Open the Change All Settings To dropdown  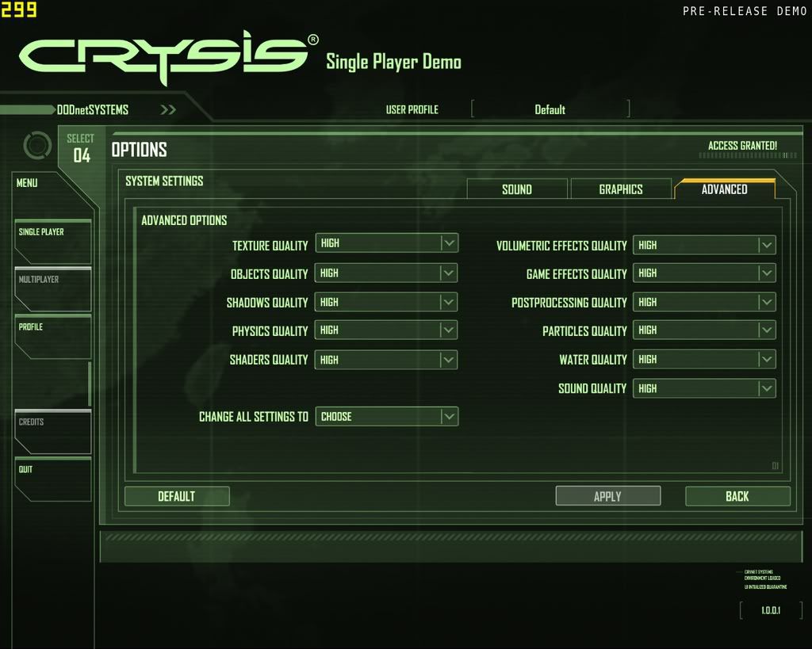click(x=386, y=417)
